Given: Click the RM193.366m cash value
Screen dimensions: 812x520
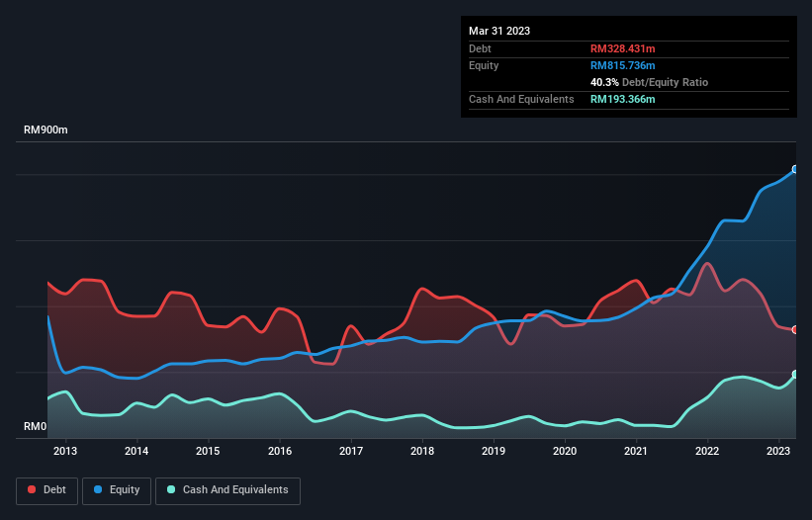Looking at the screenshot, I should tap(622, 99).
